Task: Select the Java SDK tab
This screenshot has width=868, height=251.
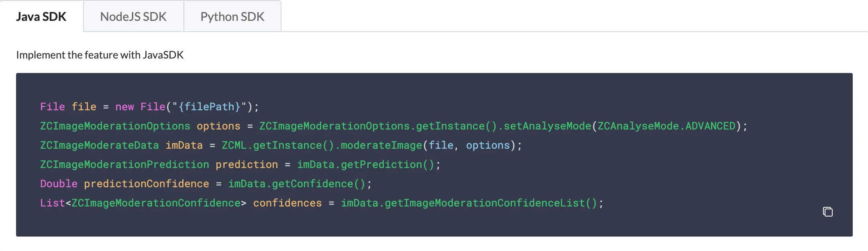Action: pyautogui.click(x=41, y=16)
